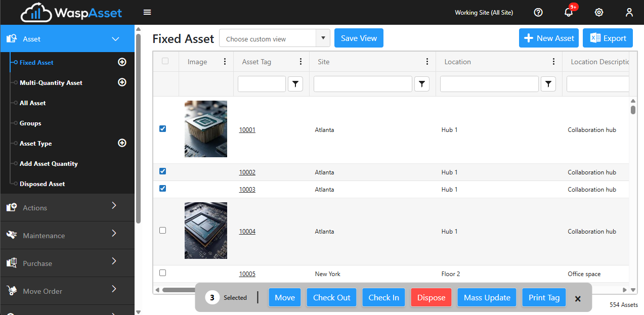Click the Mass Update button
The height and width of the screenshot is (315, 644).
487,297
